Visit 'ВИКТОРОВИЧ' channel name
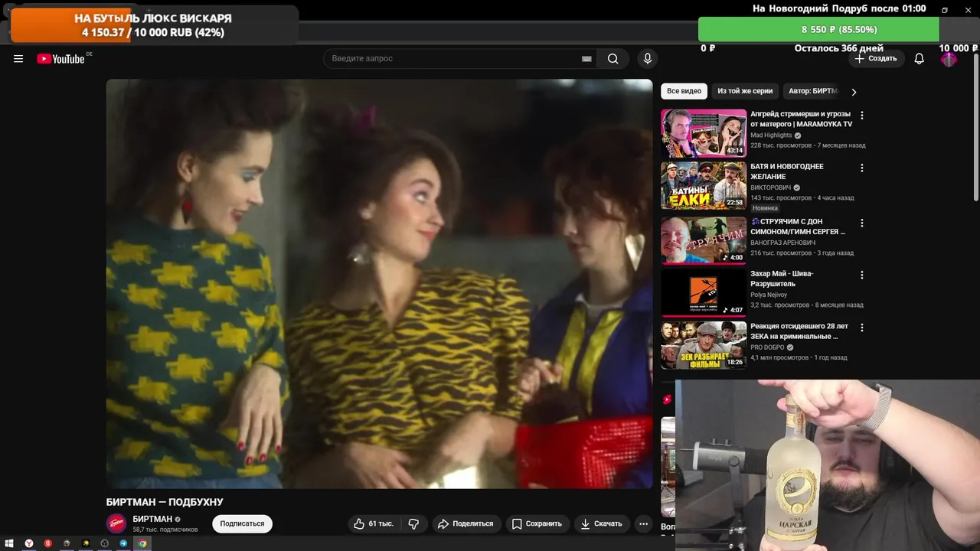Screen dimensions: 980x551 point(770,187)
